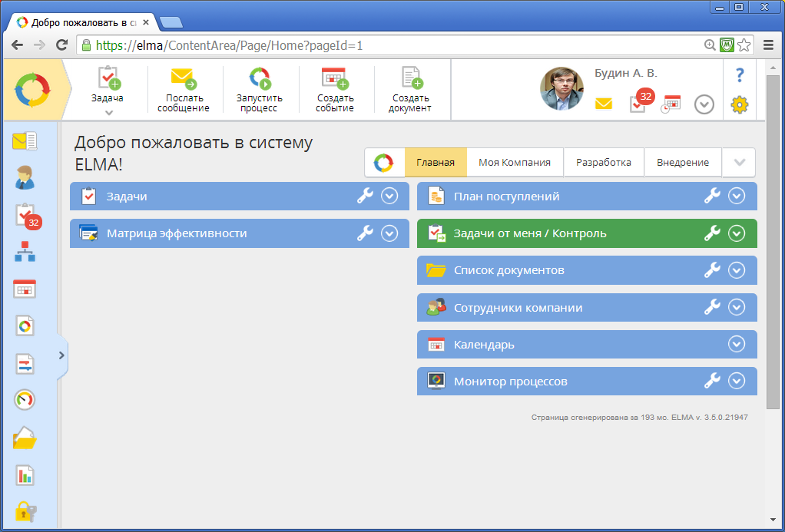Expand План поступлений portlet chevron
Viewport: 785px width, 532px height.
(737, 196)
